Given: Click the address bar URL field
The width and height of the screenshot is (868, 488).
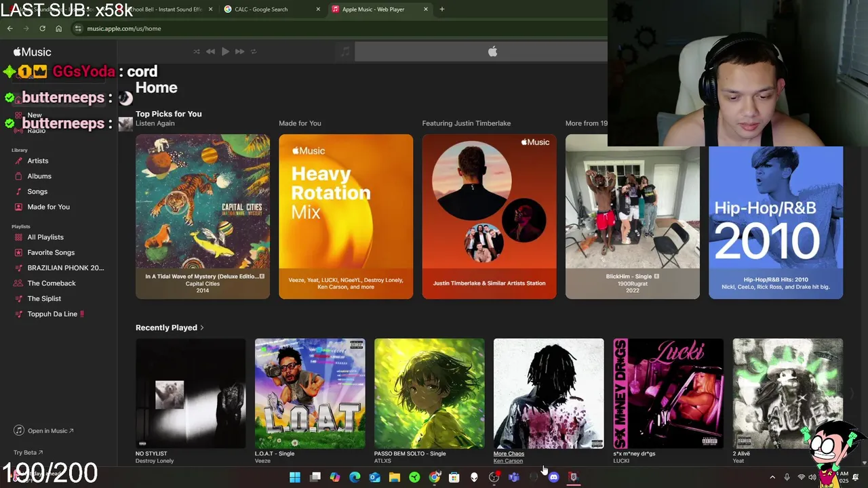Looking at the screenshot, I should click(x=339, y=28).
